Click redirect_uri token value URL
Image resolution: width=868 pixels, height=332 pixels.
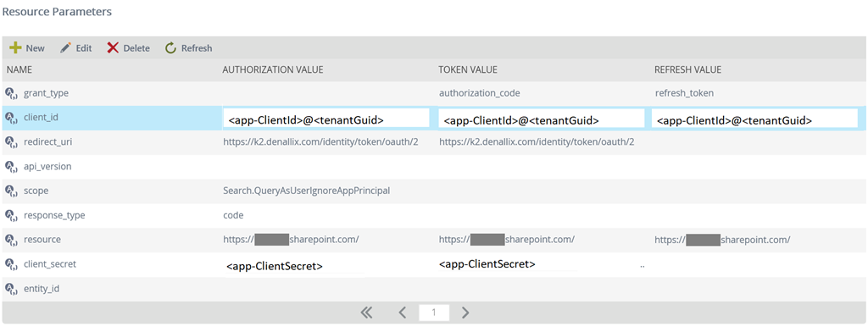click(x=537, y=142)
